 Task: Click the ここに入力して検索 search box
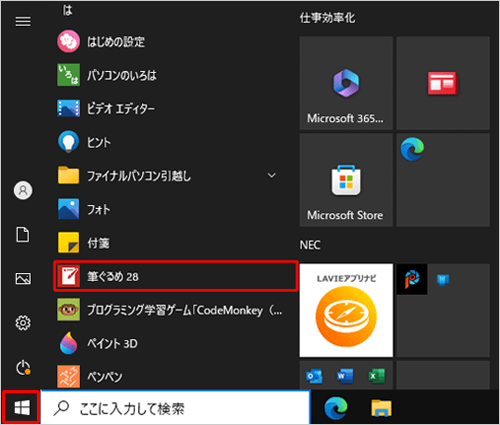click(176, 408)
